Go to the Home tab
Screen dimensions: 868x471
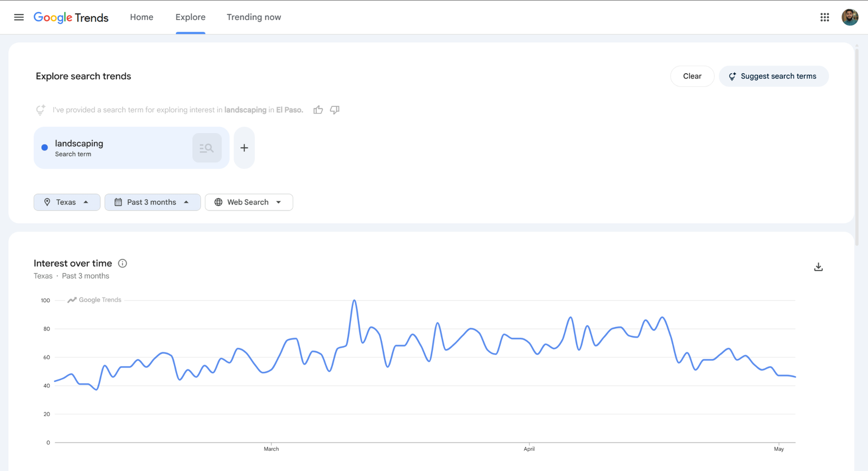tap(142, 17)
